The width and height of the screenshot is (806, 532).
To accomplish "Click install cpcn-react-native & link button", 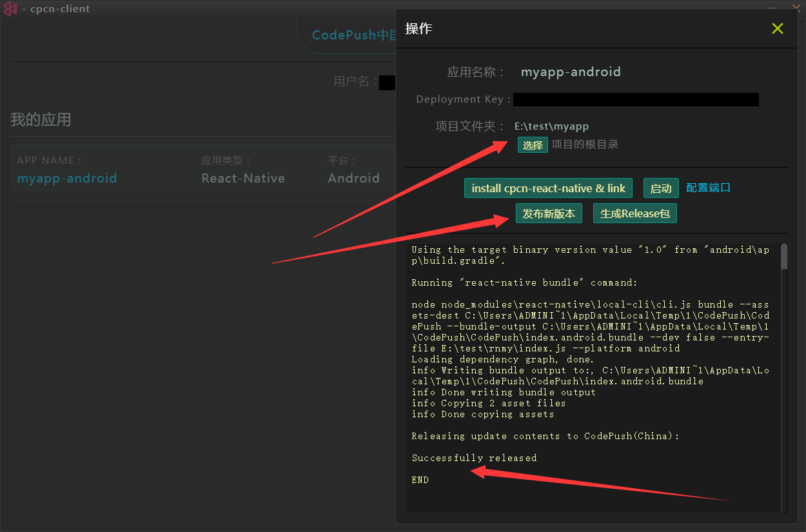I will point(548,188).
